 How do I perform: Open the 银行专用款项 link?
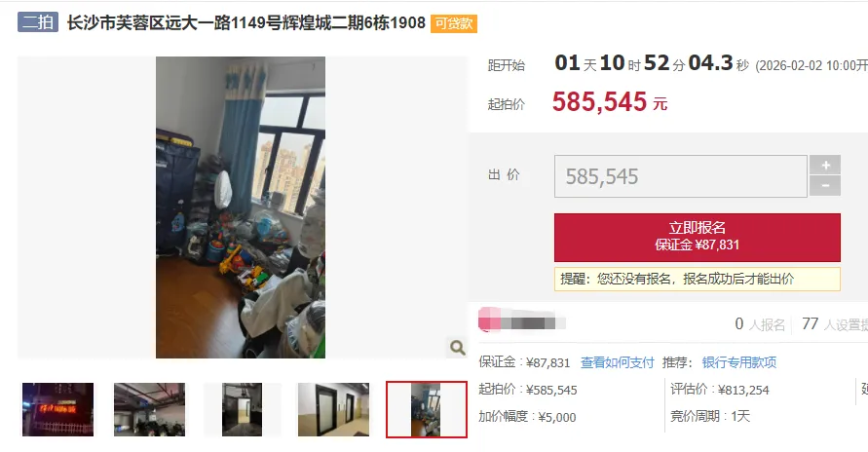739,362
